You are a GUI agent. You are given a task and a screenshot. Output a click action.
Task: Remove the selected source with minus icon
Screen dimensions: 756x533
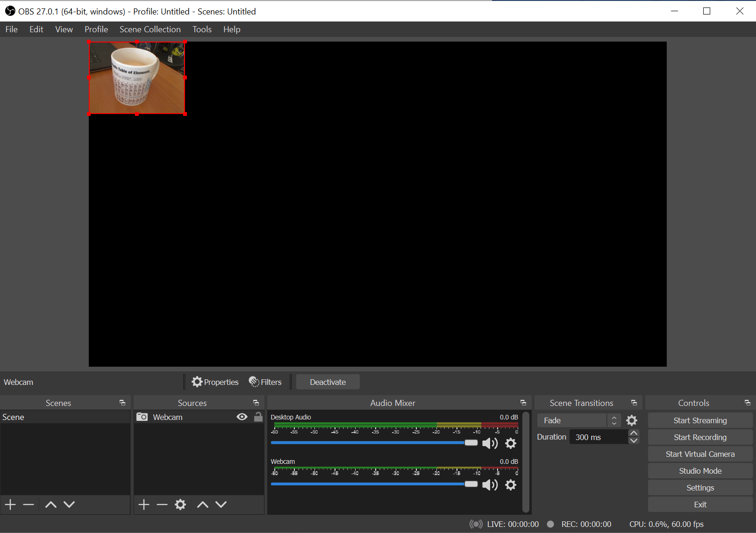[x=162, y=505]
